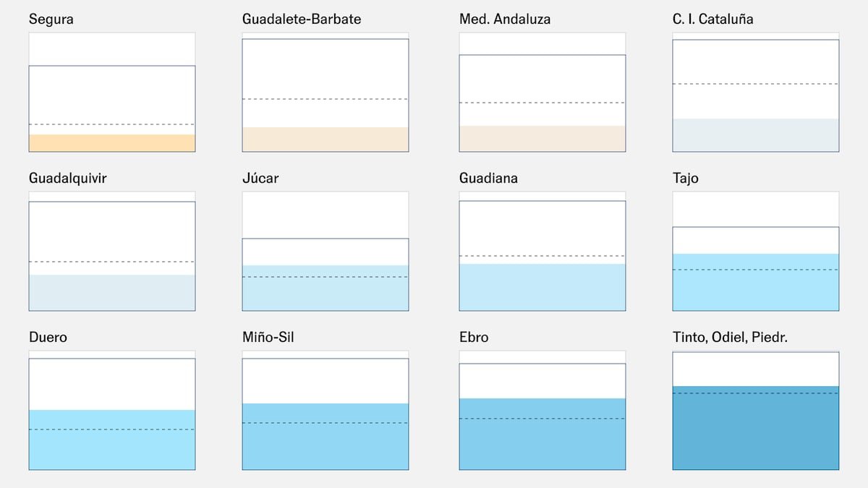Select the blue fill in Miño-Sil chart

click(x=325, y=437)
